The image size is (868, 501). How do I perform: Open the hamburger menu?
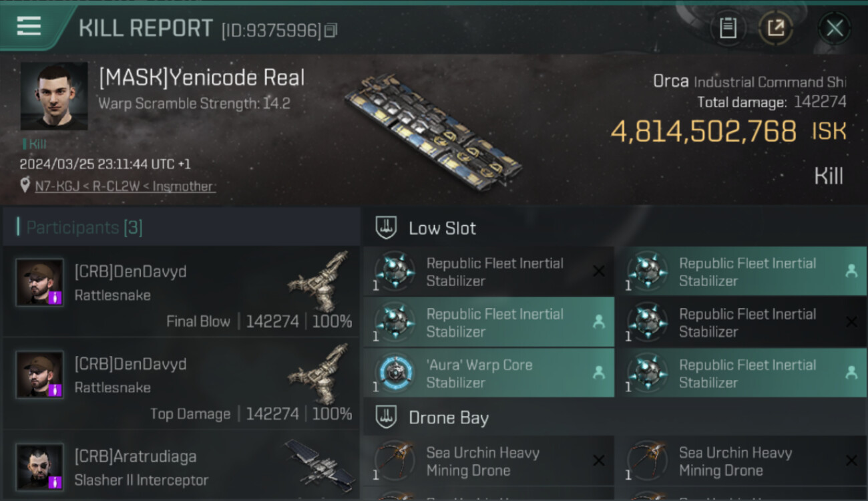29,27
